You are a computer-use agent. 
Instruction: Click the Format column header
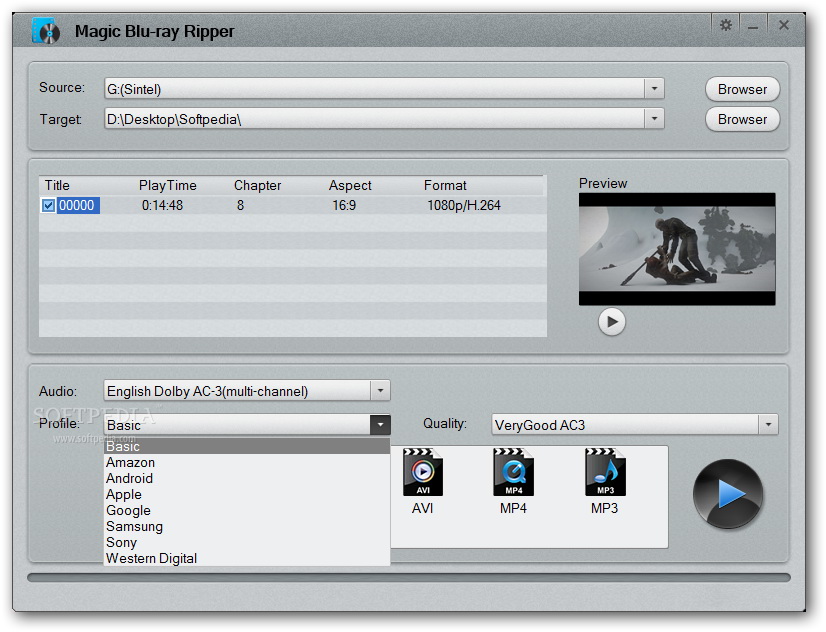[445, 185]
